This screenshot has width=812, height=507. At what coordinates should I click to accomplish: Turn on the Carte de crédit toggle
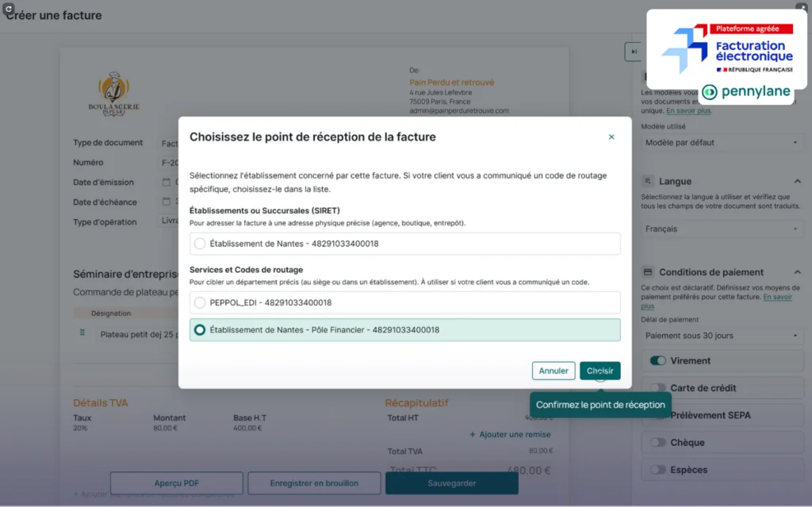pyautogui.click(x=657, y=388)
